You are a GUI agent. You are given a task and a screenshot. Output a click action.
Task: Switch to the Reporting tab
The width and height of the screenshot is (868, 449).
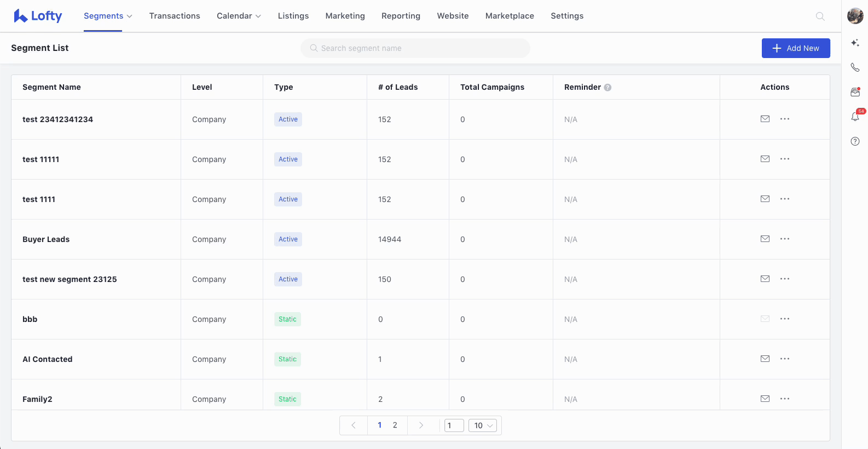pos(401,16)
